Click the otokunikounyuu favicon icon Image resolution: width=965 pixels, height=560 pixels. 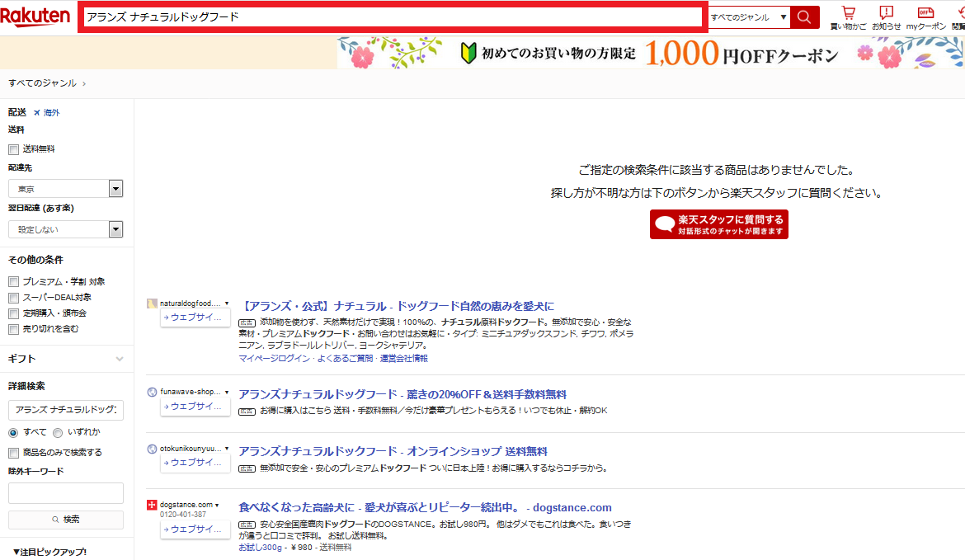[152, 449]
